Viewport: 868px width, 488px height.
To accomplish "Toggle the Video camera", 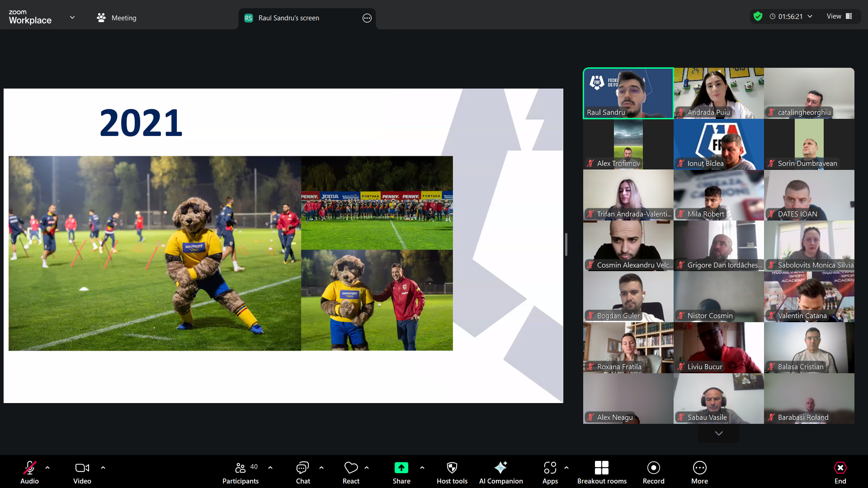I will [x=82, y=472].
